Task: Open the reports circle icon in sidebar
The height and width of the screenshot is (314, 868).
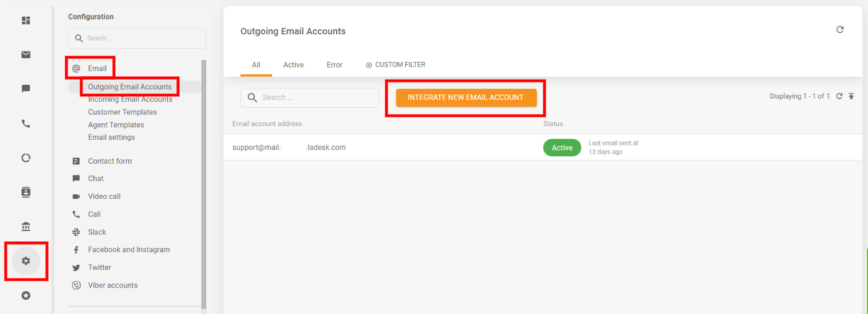Action: point(26,158)
